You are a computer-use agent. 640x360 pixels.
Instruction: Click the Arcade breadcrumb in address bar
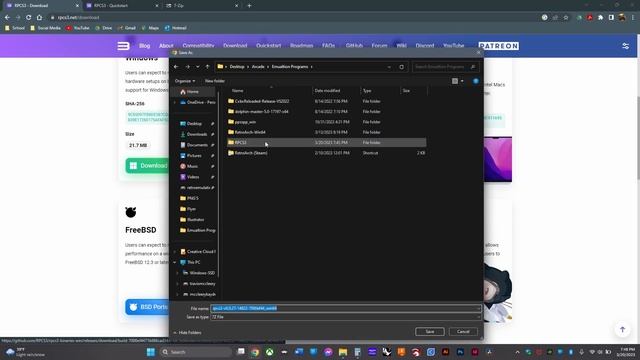pyautogui.click(x=258, y=67)
